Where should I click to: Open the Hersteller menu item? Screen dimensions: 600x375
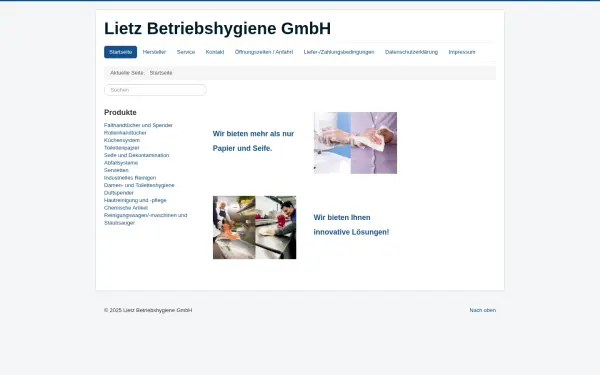pyautogui.click(x=154, y=52)
